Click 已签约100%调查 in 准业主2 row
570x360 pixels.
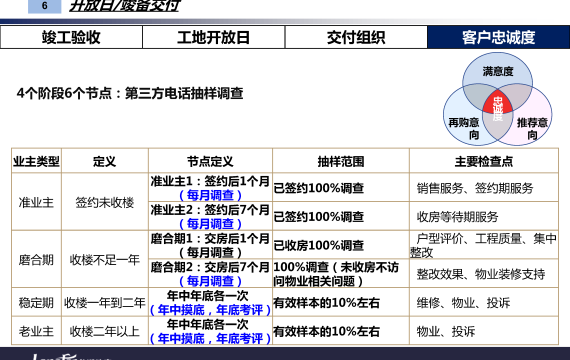[341, 216]
